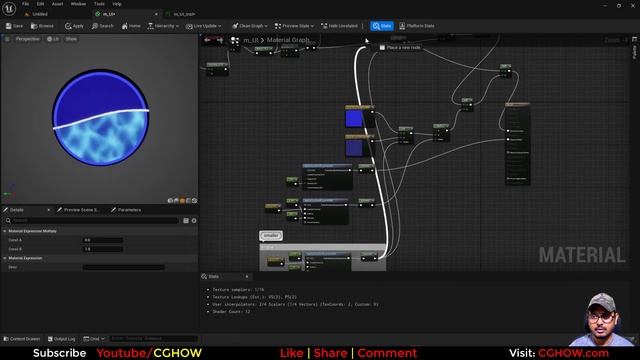Select the plane preview mesh icon
640x360 pixels.
coord(182,200)
